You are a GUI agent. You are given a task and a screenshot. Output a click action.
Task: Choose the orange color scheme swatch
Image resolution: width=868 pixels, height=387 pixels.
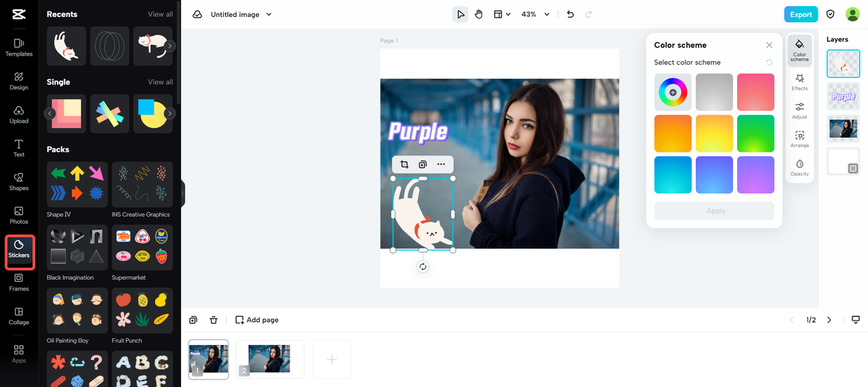click(x=673, y=134)
